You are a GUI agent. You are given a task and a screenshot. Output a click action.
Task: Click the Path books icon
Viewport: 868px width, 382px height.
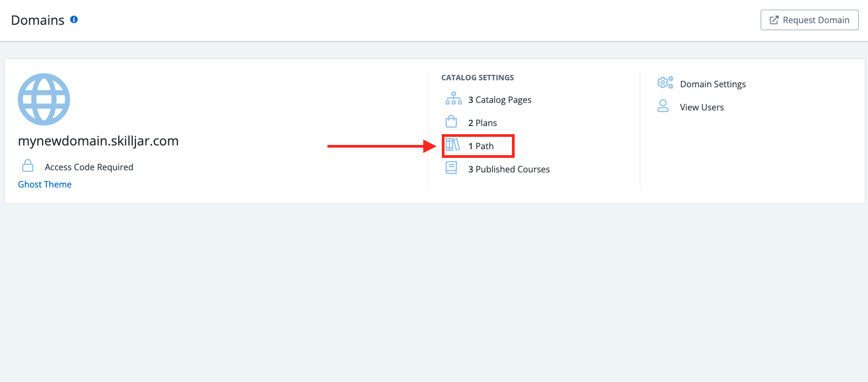tap(453, 145)
